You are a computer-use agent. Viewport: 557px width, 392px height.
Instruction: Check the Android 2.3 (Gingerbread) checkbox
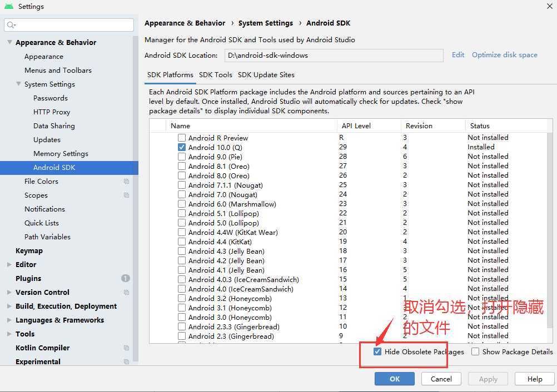tap(182, 336)
